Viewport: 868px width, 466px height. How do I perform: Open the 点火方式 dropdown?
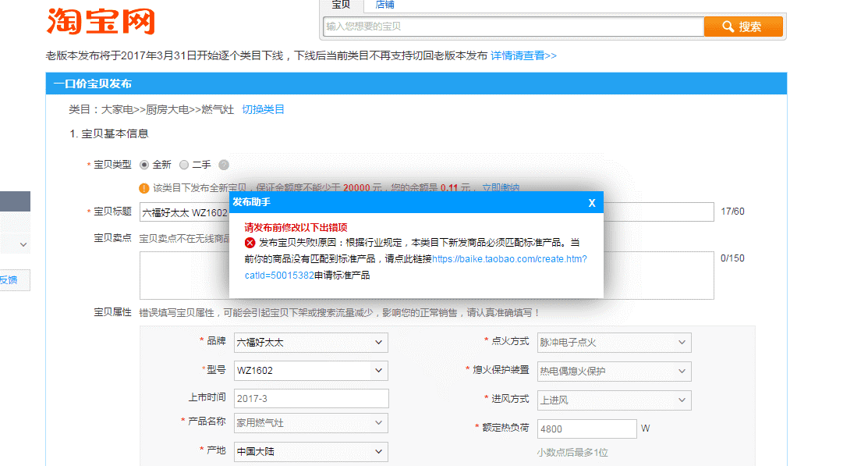(x=614, y=343)
